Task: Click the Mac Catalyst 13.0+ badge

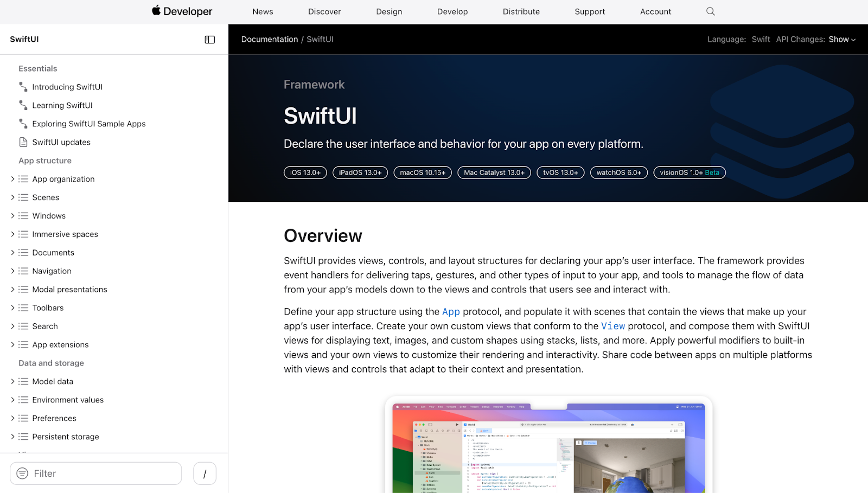Action: tap(494, 172)
